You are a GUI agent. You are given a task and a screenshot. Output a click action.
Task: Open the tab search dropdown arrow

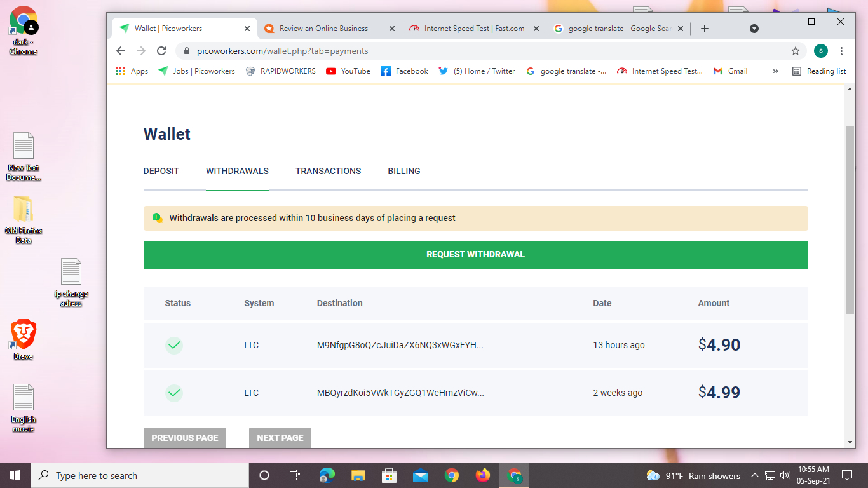[754, 29]
